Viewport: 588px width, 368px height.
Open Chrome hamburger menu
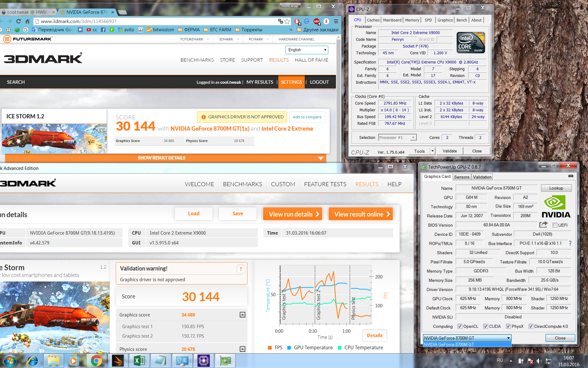(336, 21)
